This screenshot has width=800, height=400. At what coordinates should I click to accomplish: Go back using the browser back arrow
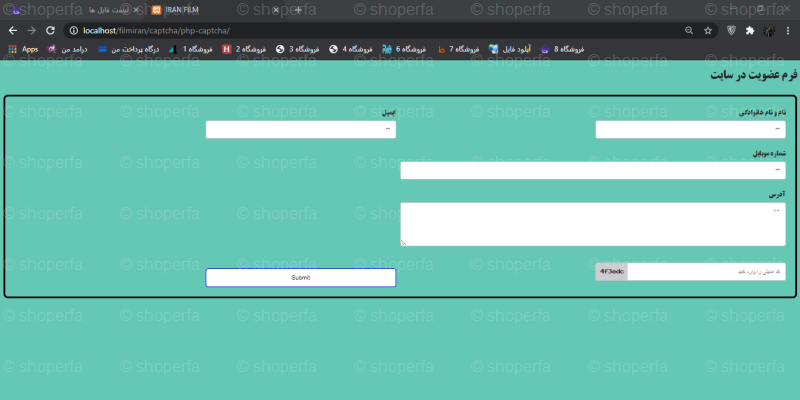click(x=12, y=30)
